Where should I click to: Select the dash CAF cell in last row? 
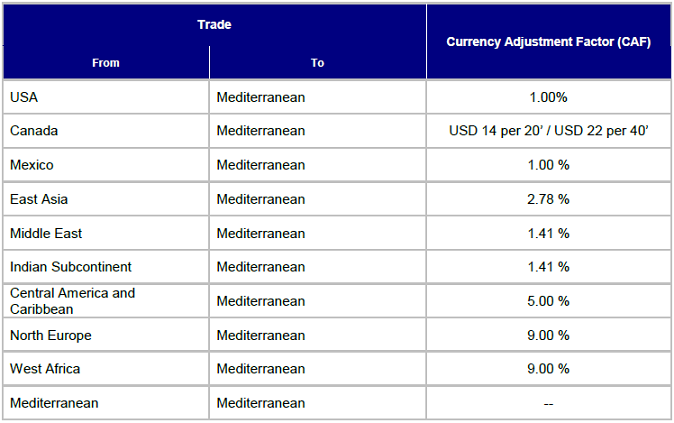[548, 403]
